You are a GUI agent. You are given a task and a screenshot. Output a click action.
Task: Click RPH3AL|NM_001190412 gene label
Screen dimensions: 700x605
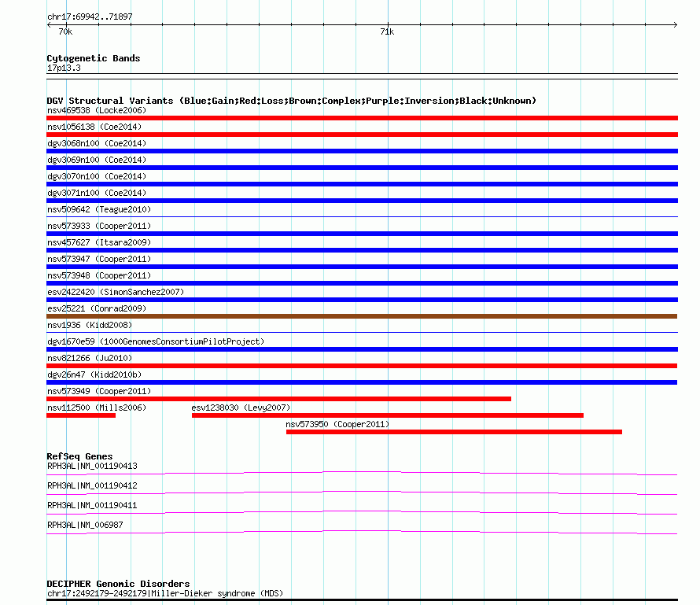[92, 485]
